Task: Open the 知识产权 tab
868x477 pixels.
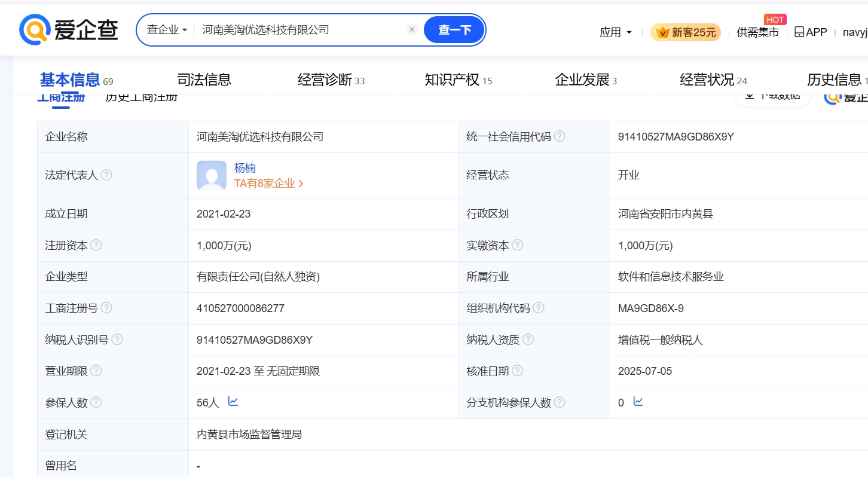Action: point(452,79)
